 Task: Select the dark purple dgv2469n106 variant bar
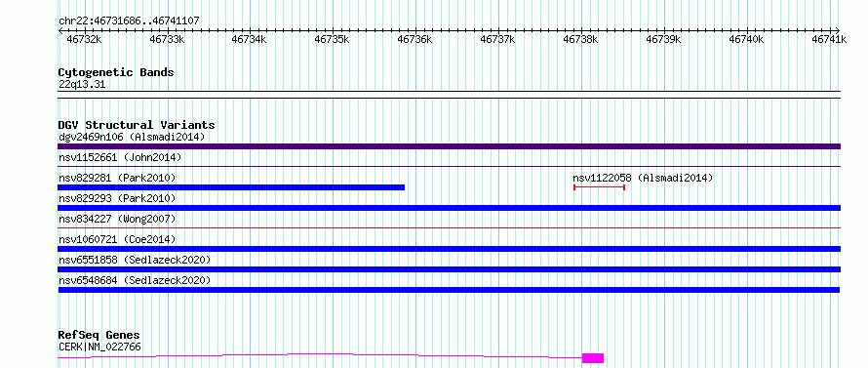tap(449, 146)
